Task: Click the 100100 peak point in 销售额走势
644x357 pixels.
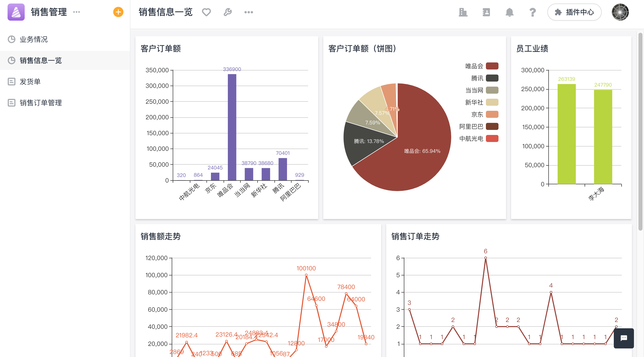Action: click(x=306, y=275)
